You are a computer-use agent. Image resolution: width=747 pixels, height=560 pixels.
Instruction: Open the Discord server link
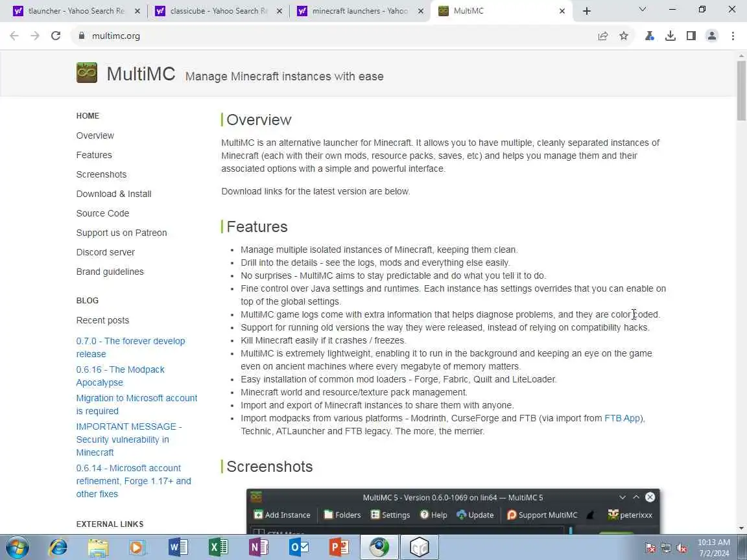pyautogui.click(x=105, y=252)
